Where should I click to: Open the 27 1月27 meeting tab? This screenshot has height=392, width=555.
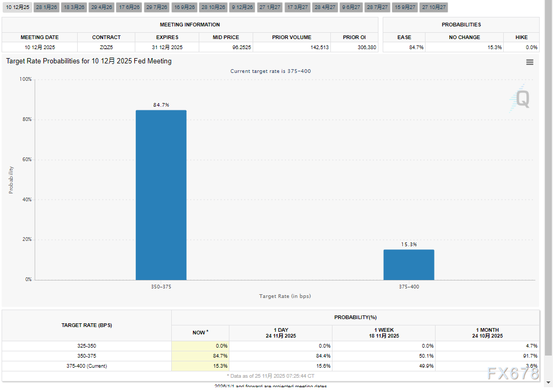click(270, 7)
